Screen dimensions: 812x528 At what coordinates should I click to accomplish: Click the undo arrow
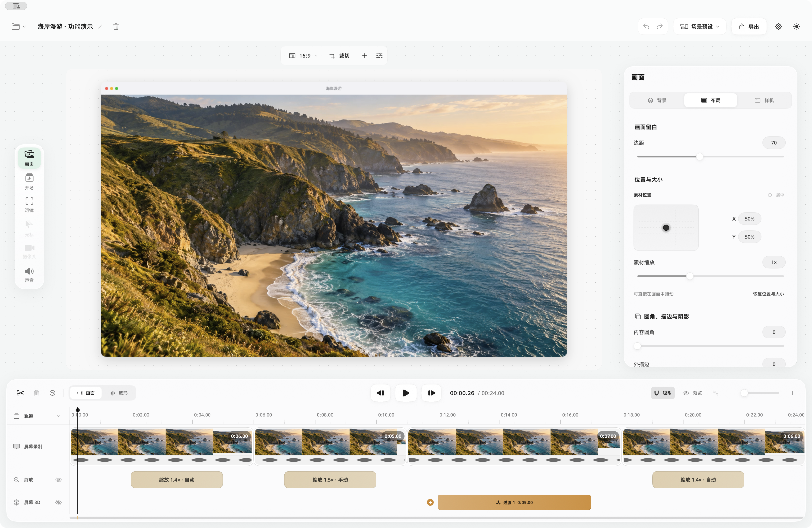[x=646, y=27]
